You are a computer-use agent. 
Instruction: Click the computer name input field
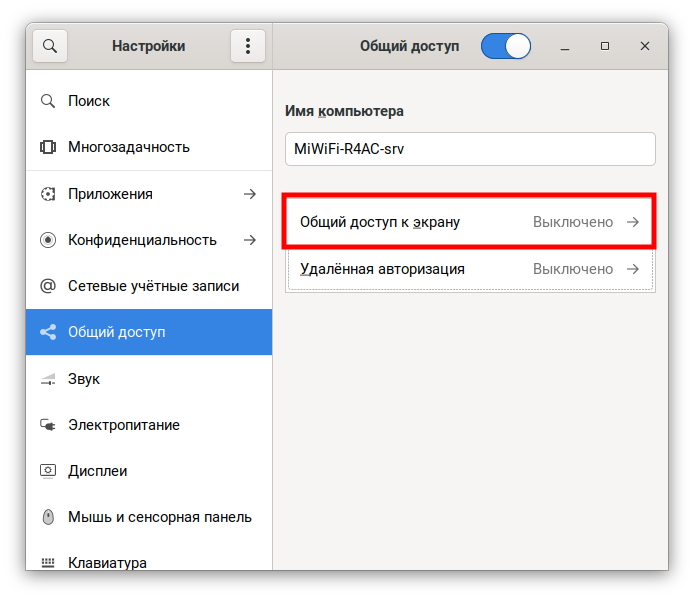[x=469, y=149]
